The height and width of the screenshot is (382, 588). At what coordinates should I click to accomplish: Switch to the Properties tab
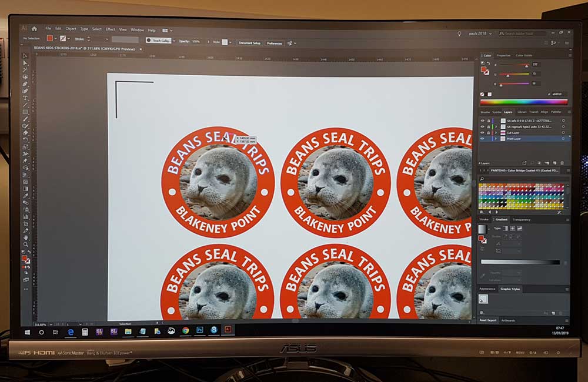(x=503, y=55)
